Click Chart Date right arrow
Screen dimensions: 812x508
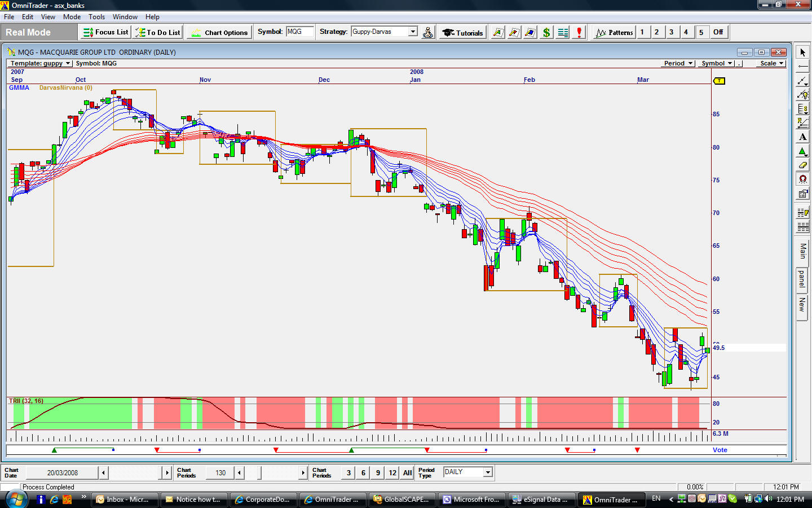tap(167, 472)
